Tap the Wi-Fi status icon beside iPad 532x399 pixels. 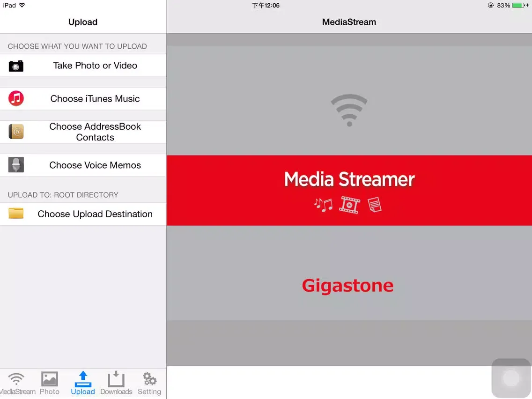22,5
